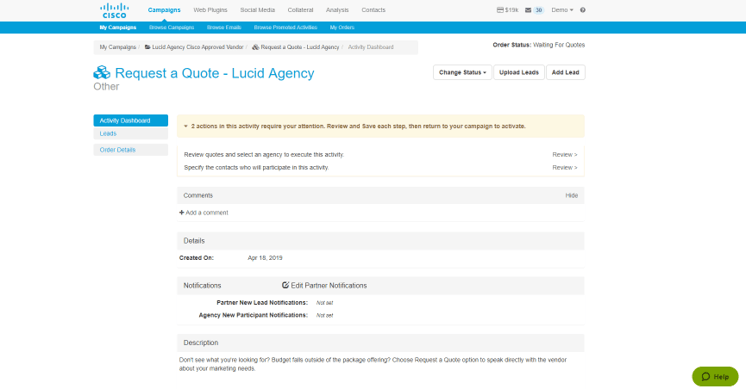Click the Upload Leads button
Screen dimensions: 746x389
point(519,72)
